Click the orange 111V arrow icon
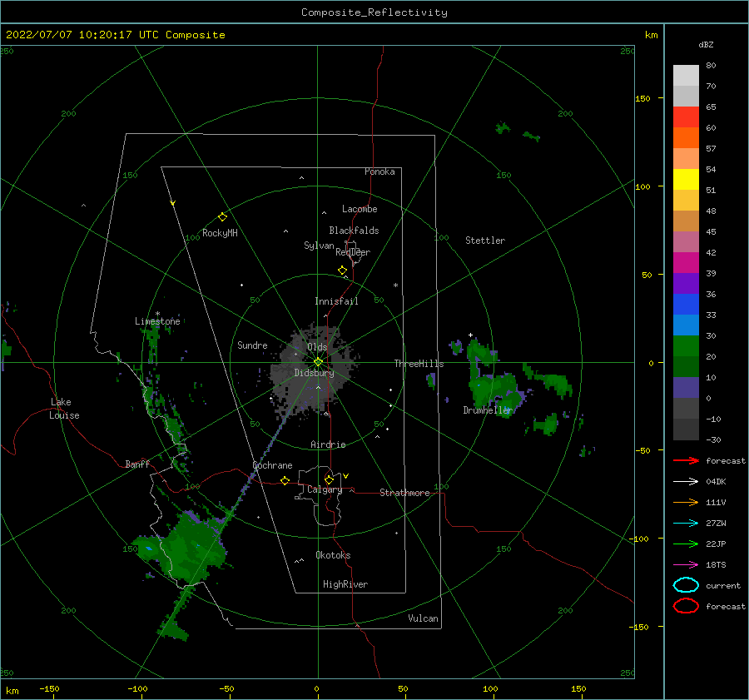The width and height of the screenshot is (749, 700). (x=686, y=502)
